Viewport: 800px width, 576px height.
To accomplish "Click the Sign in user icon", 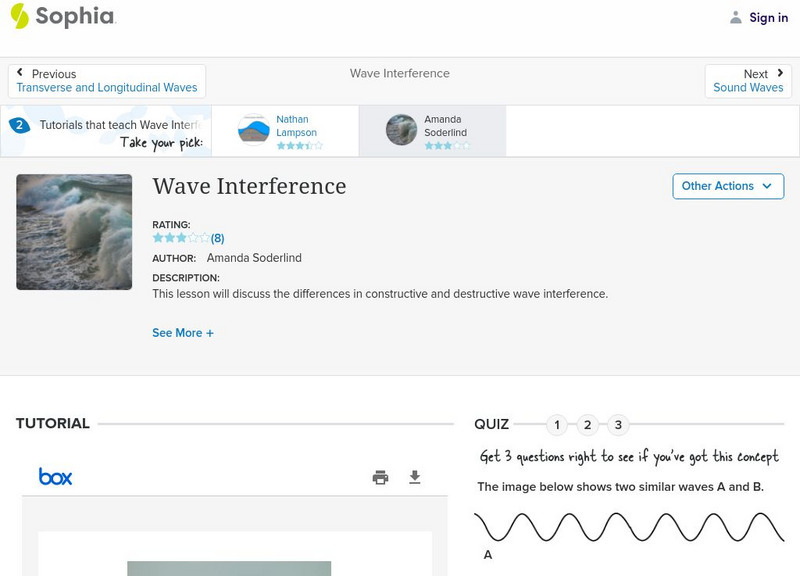I will pos(736,17).
